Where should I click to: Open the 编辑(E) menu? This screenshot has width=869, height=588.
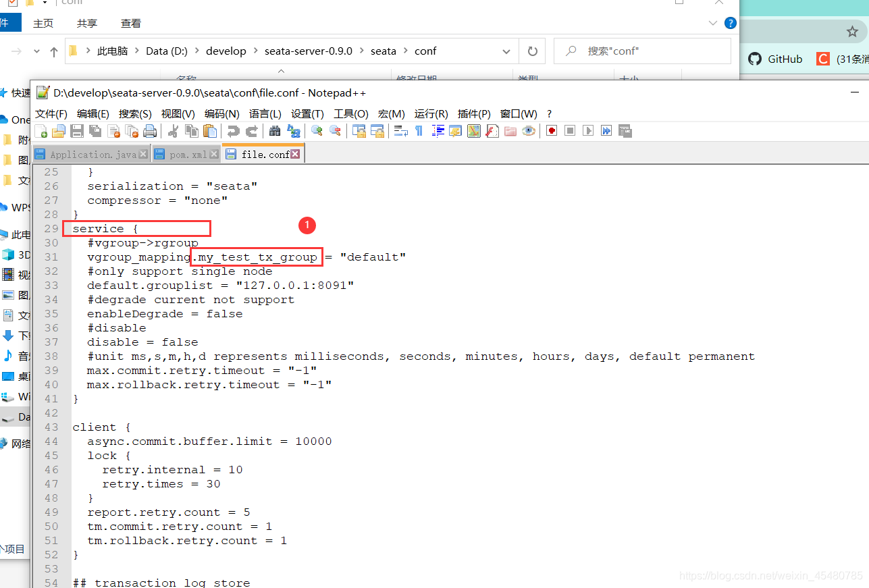(x=93, y=113)
